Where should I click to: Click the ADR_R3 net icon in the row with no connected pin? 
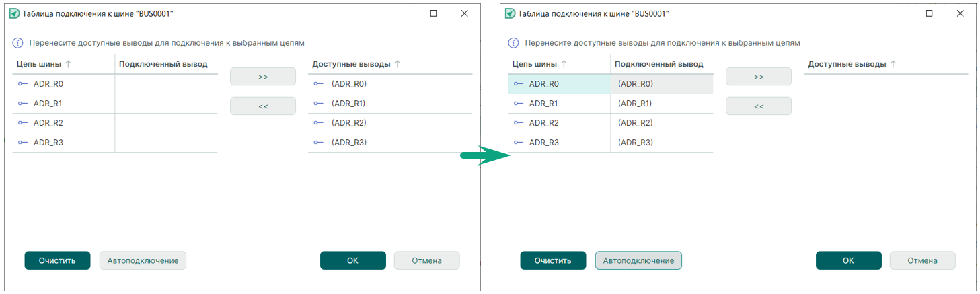point(23,143)
